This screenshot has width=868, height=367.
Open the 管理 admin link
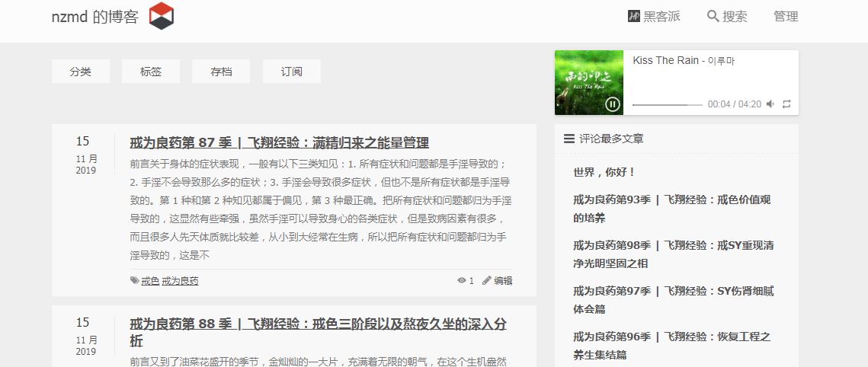786,17
